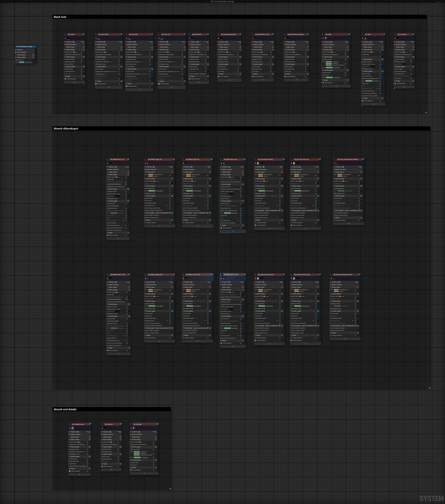Open Emitter Summary of NE_Refraction
This screenshot has width=445, height=504.
[195, 44]
